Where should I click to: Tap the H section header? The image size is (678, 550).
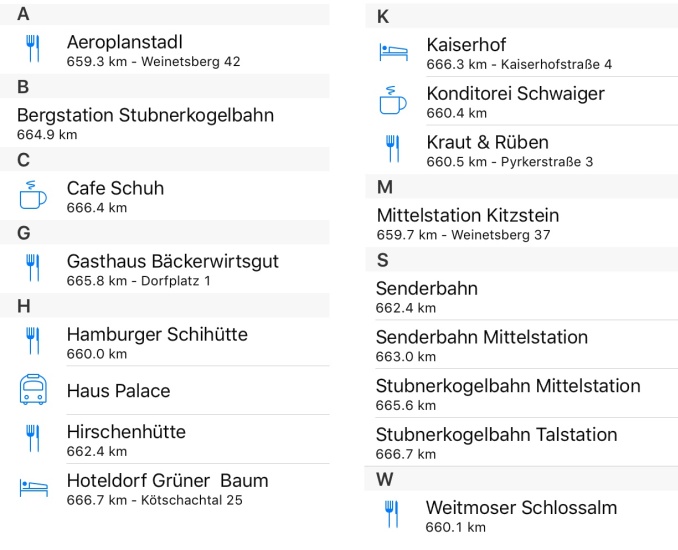click(165, 306)
